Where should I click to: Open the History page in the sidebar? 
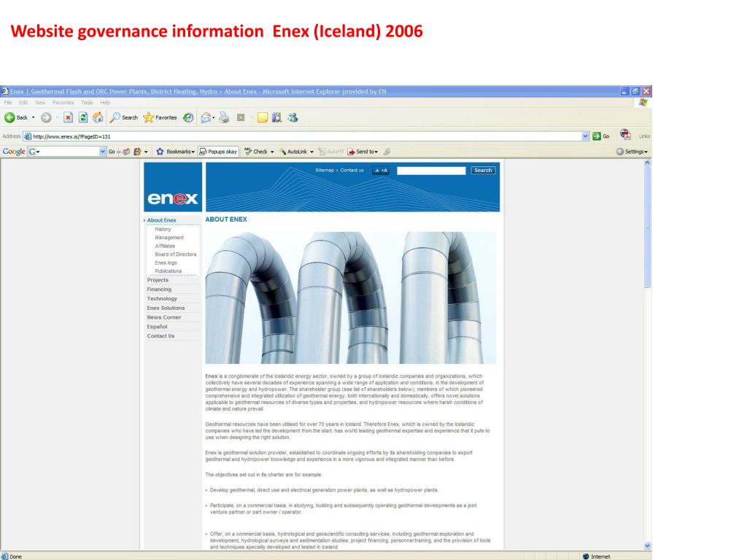(x=163, y=229)
